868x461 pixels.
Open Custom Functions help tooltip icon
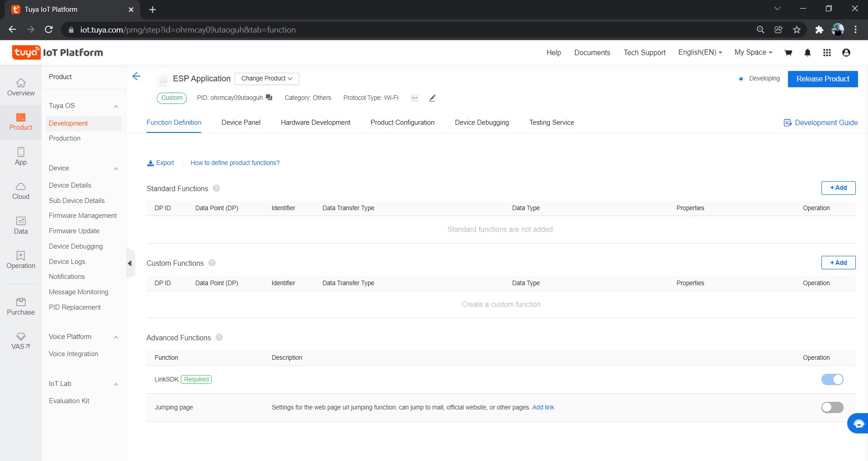coord(212,263)
